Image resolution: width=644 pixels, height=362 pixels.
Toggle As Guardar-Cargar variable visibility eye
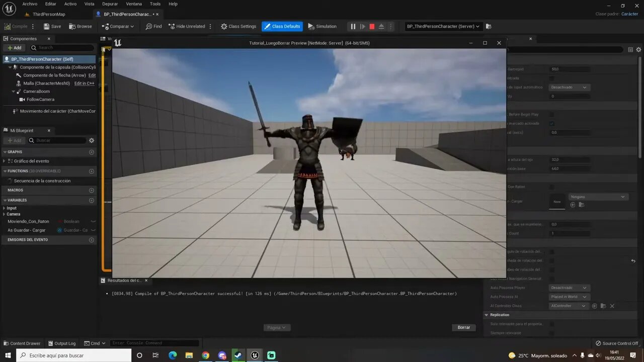[93, 230]
